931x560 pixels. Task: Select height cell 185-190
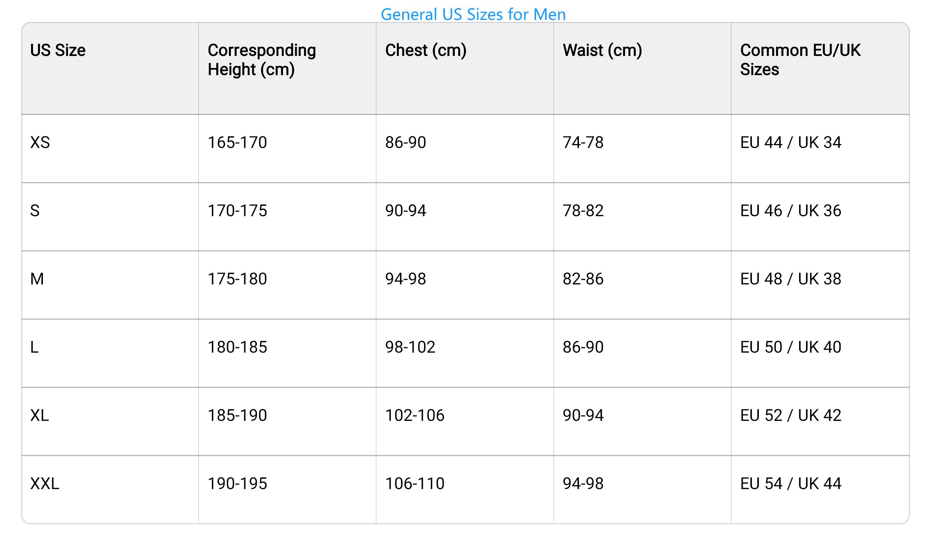288,422
